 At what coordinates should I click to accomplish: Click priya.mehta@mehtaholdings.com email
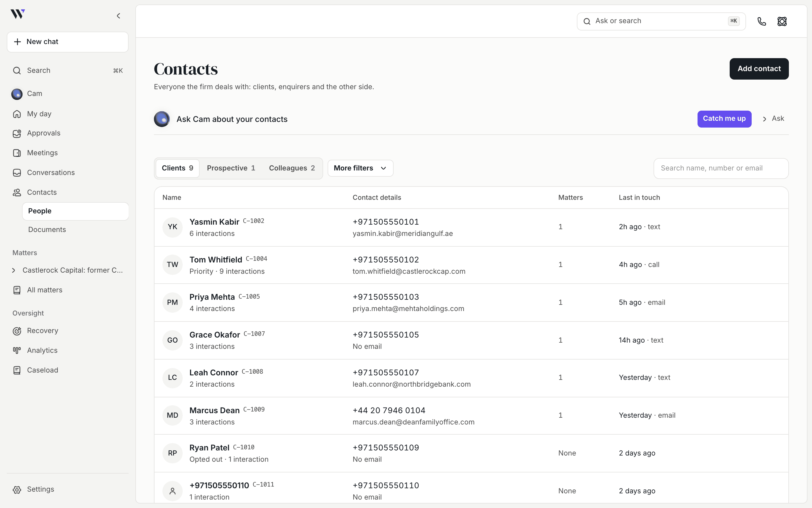pyautogui.click(x=408, y=309)
